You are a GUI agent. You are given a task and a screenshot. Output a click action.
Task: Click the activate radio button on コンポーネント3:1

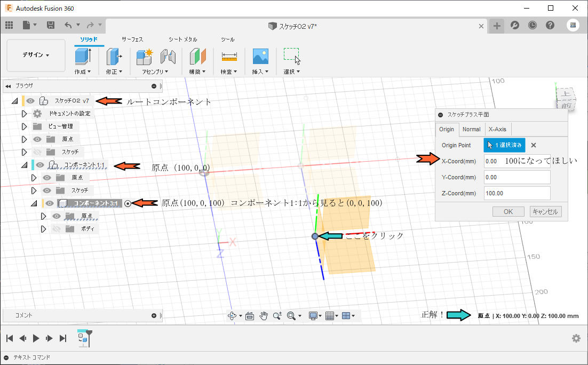coord(128,203)
